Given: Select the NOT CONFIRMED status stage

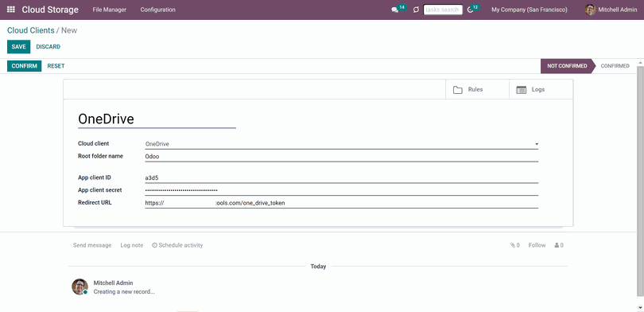Looking at the screenshot, I should point(567,66).
